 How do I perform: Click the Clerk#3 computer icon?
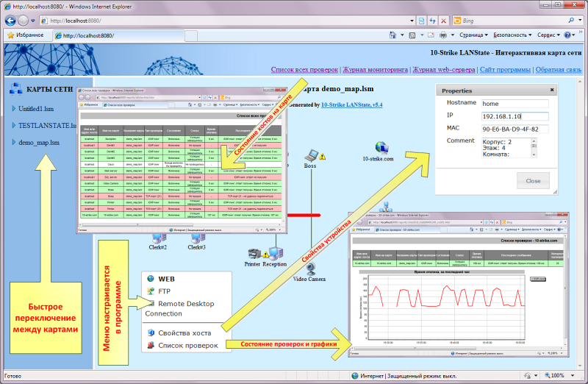point(198,238)
